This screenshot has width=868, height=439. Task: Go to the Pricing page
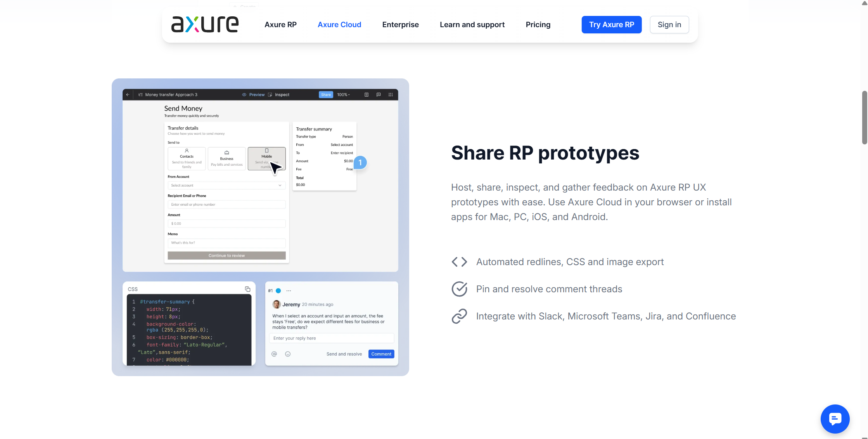(538, 24)
